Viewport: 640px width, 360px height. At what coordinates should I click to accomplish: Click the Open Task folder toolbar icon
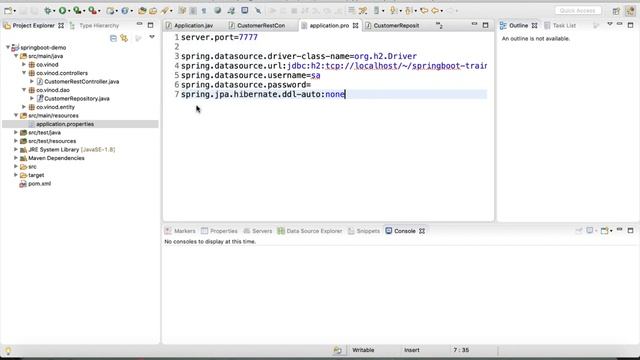pos(153,11)
